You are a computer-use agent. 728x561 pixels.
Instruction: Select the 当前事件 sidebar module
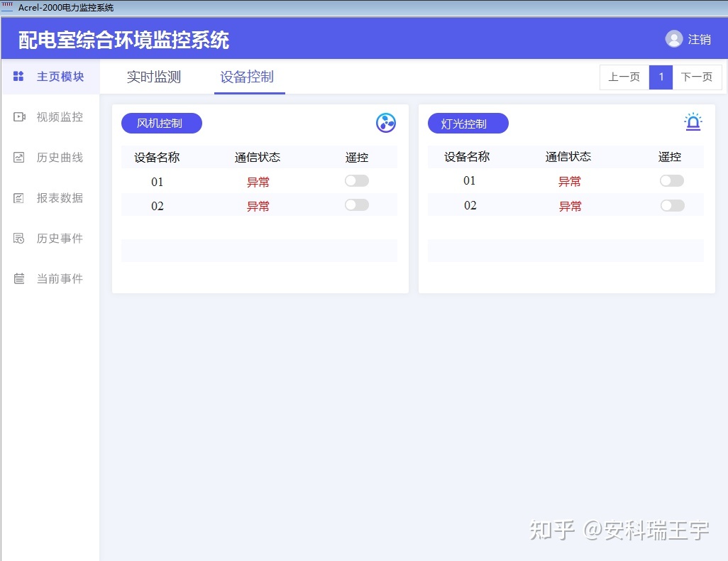tap(59, 278)
